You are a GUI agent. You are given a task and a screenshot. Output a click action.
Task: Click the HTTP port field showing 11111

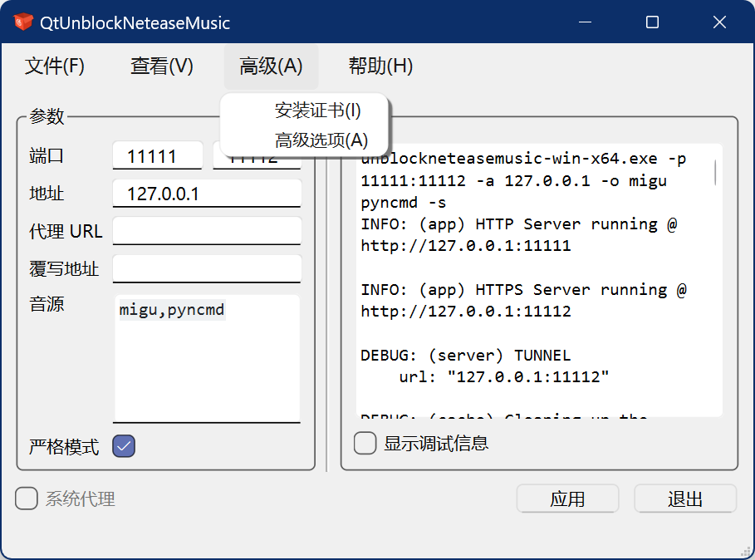coord(158,156)
